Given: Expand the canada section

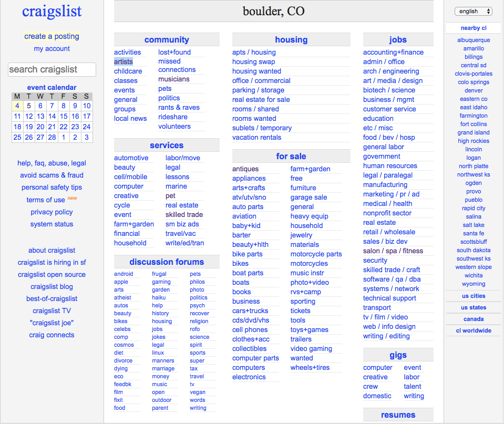Looking at the screenshot, I should 474,319.
